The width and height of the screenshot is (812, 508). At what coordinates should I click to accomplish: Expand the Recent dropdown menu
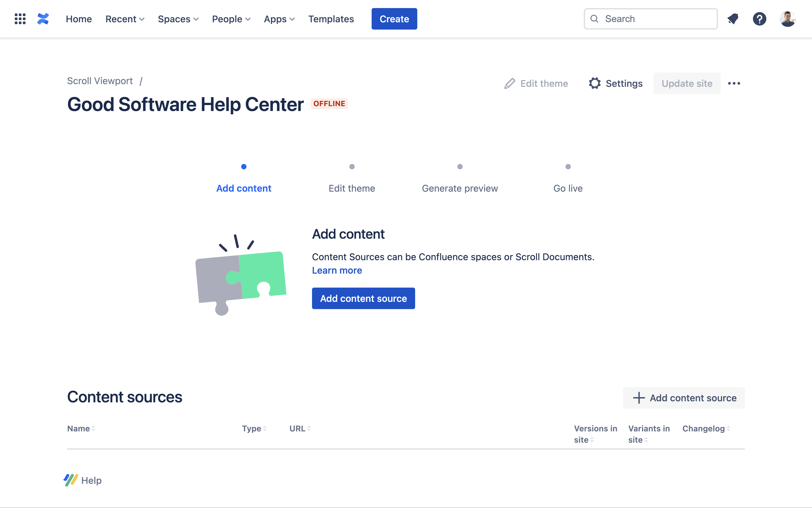[125, 19]
